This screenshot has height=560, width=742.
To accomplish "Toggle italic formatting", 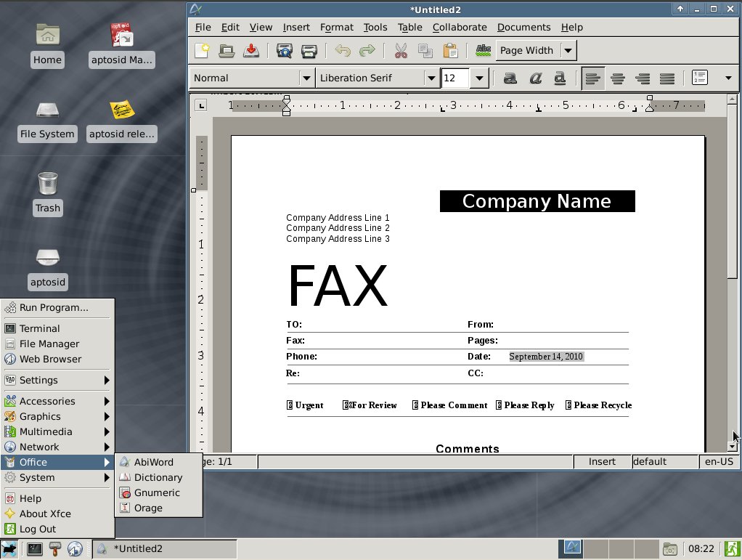I will 535,78.
